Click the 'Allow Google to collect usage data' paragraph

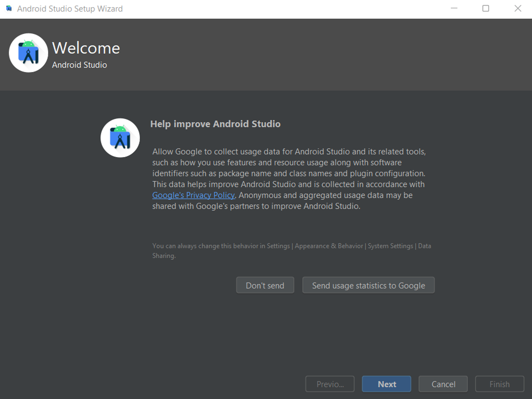point(289,179)
